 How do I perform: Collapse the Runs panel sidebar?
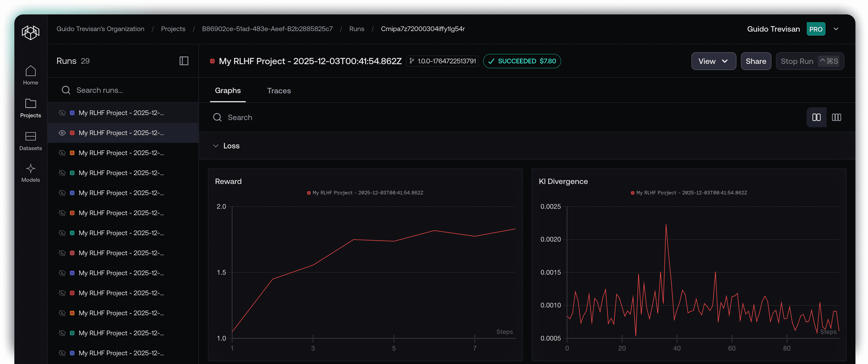pyautogui.click(x=184, y=61)
